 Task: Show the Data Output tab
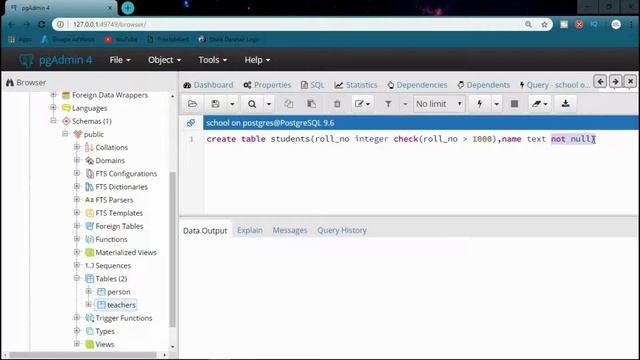(205, 231)
